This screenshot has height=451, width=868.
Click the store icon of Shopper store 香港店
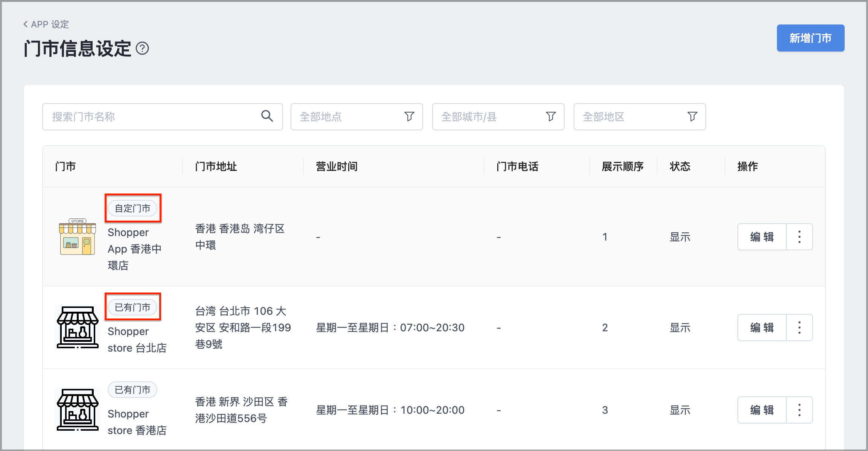[78, 410]
